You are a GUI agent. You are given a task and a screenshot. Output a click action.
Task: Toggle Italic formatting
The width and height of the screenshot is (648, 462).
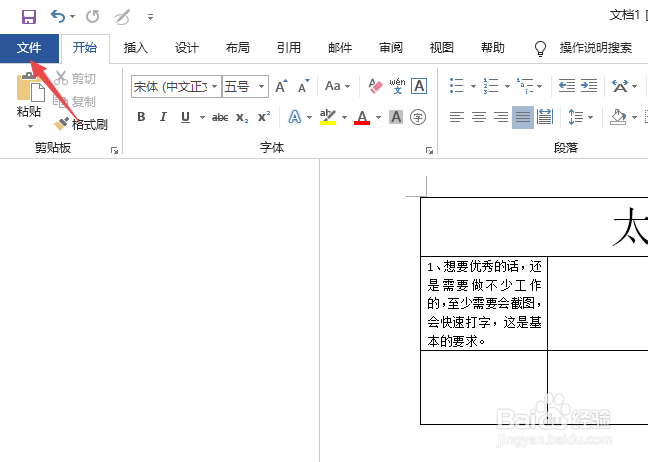coord(163,117)
